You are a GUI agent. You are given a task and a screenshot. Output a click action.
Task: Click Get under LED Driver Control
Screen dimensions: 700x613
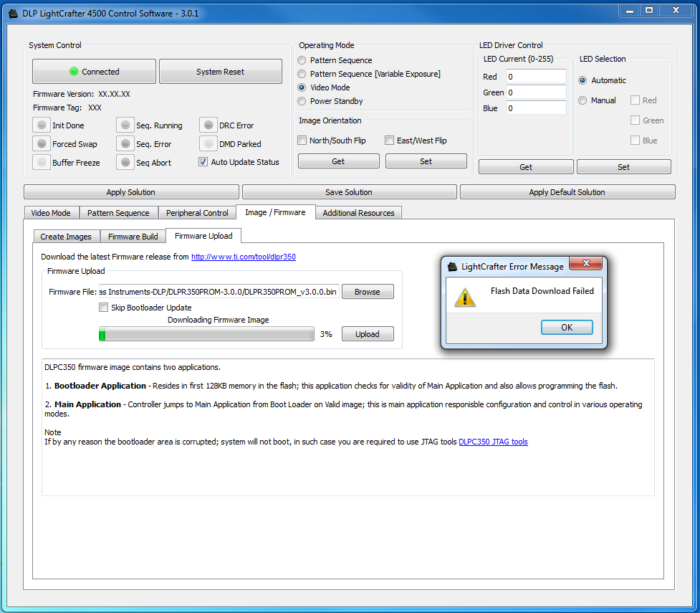(x=526, y=167)
